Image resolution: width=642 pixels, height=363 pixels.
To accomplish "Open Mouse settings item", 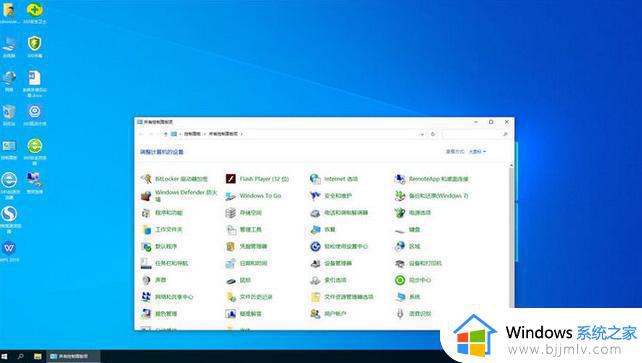I will pos(238,280).
